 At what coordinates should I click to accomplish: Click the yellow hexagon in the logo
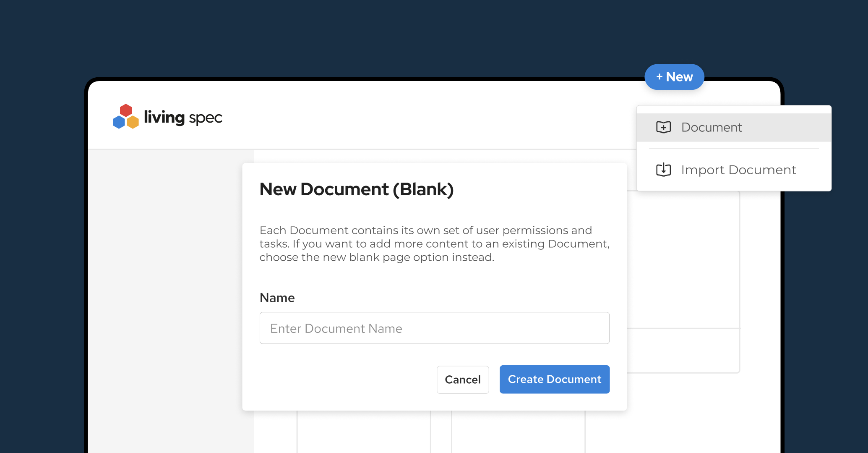click(x=133, y=122)
